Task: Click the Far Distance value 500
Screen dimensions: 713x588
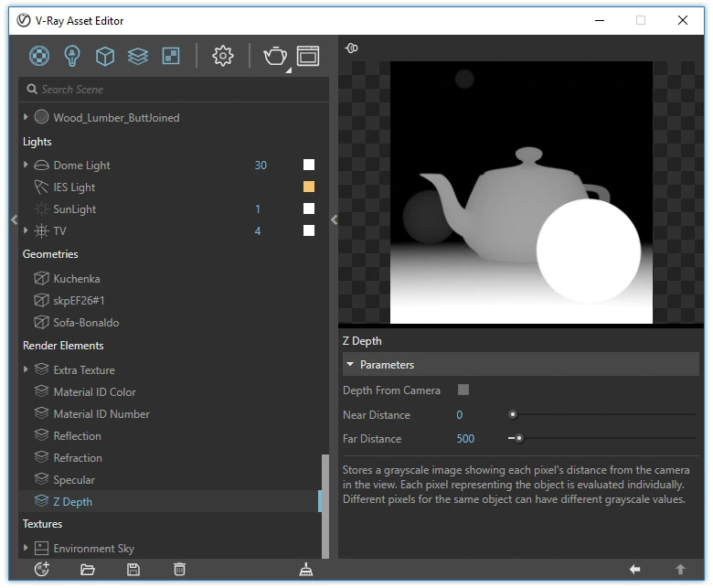Action: (465, 439)
